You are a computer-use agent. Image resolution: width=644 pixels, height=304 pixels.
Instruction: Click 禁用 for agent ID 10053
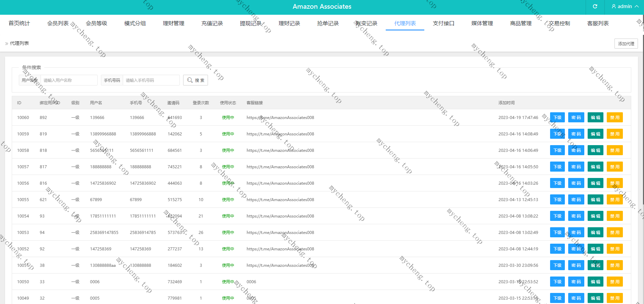tap(615, 232)
